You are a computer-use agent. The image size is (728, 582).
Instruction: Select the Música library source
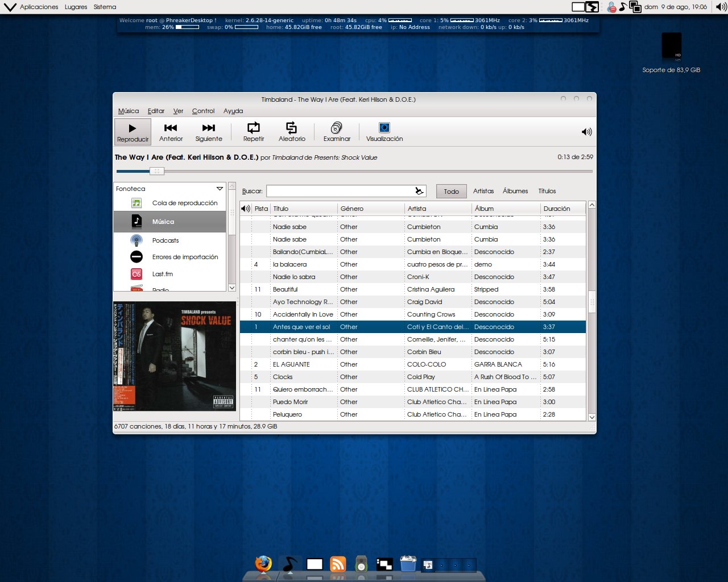169,222
